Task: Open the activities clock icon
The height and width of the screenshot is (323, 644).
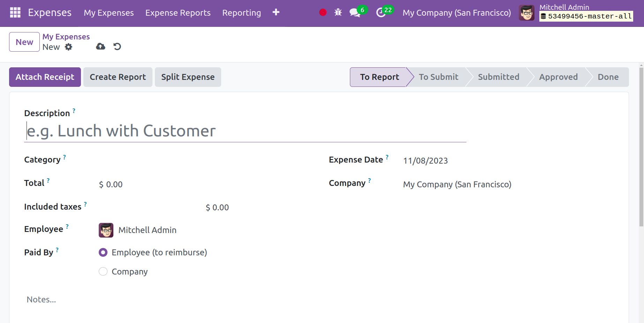Action: (x=381, y=13)
